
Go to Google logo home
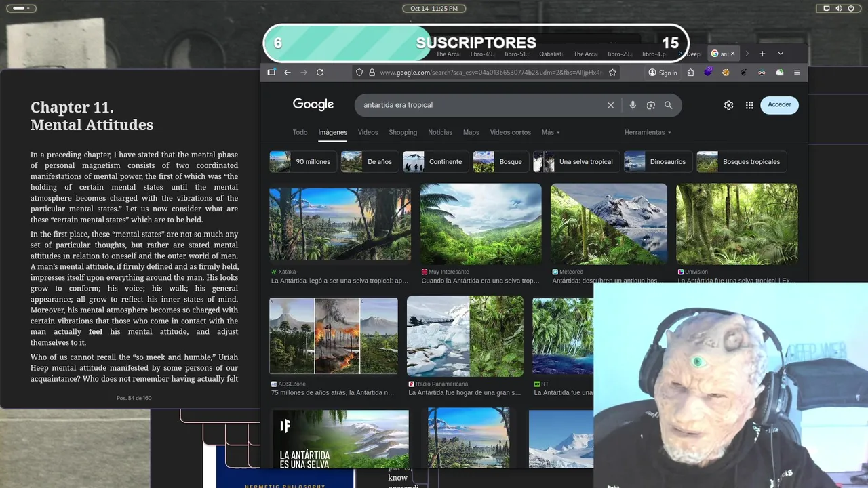click(x=313, y=104)
